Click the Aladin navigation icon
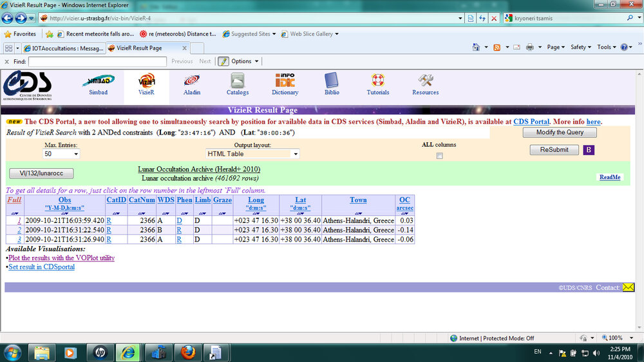The image size is (644, 362). (191, 81)
